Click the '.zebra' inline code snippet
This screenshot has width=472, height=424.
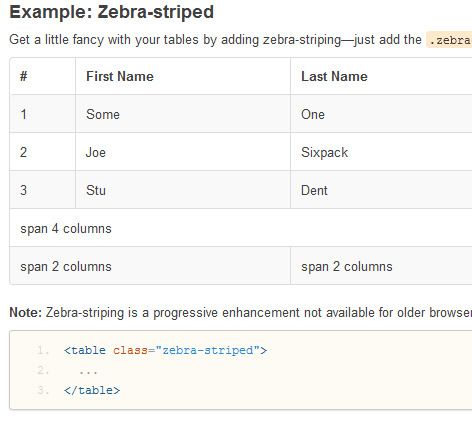pyautogui.click(x=449, y=40)
